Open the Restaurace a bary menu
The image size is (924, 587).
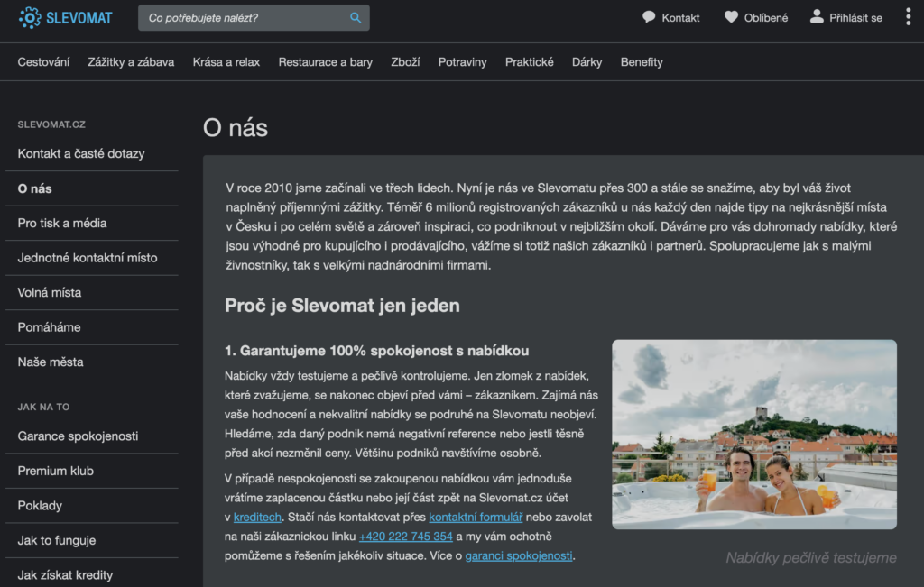pyautogui.click(x=325, y=62)
